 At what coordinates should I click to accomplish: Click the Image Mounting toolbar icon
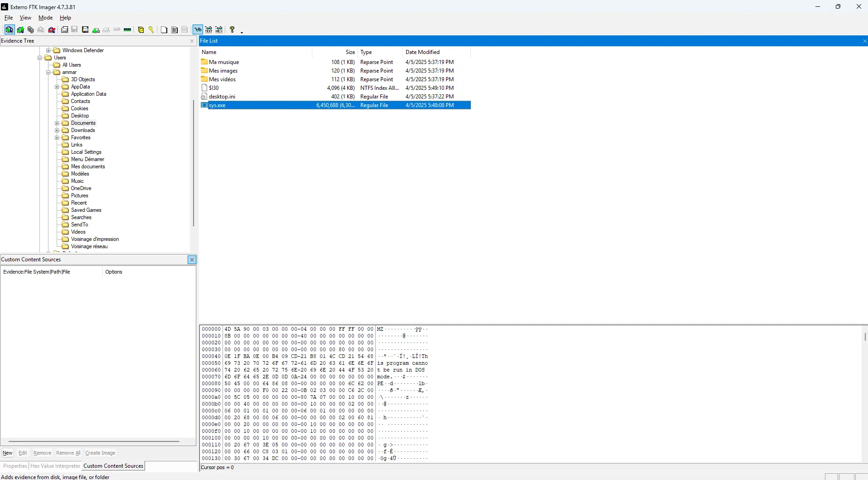click(30, 30)
